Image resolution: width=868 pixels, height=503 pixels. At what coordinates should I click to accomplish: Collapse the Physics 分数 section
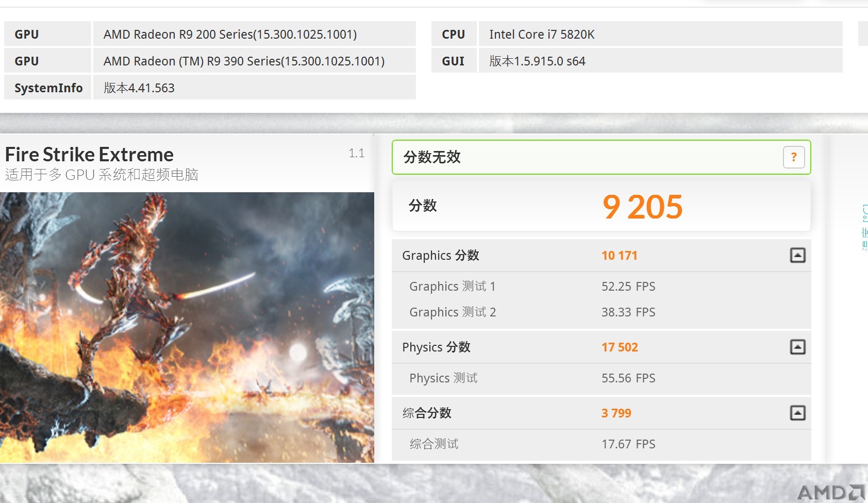pos(797,347)
